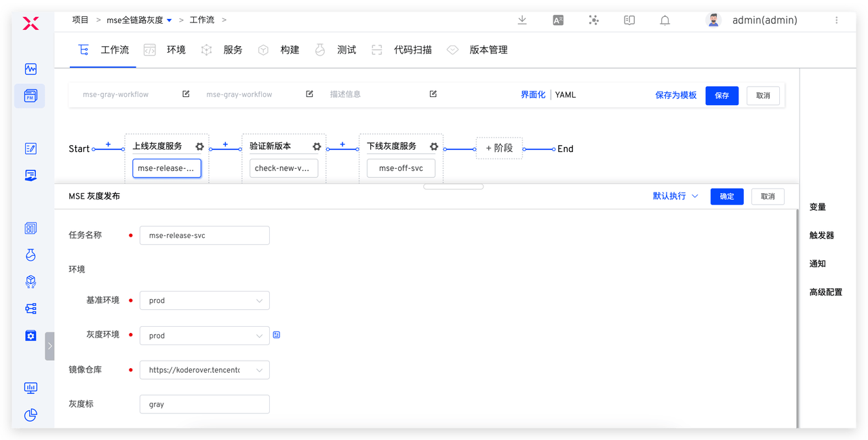This screenshot has width=868, height=440.
Task: Open the documentation icon in the top bar
Action: (629, 20)
